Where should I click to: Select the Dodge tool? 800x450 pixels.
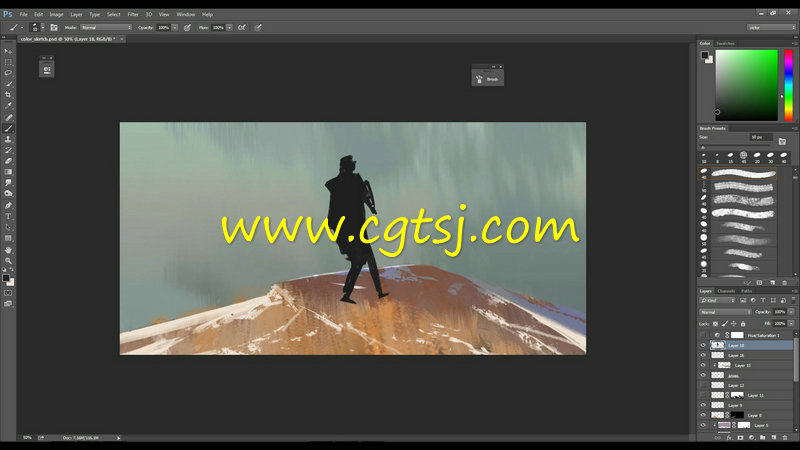coord(8,194)
